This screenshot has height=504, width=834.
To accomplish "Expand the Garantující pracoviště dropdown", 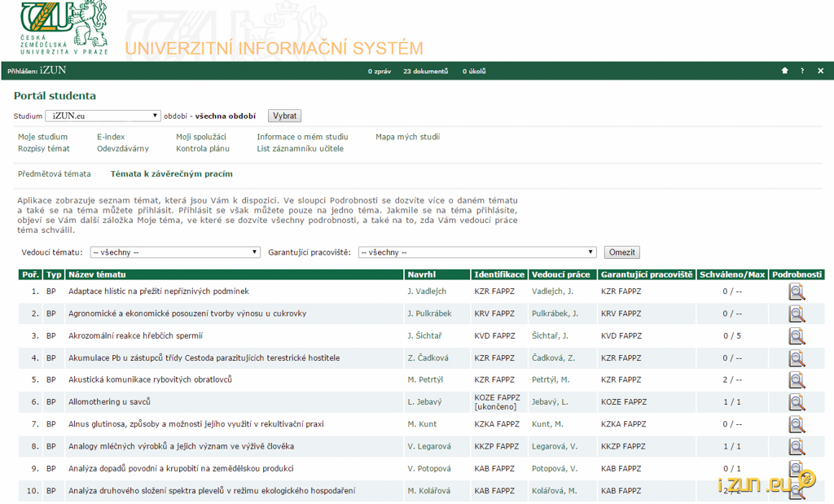I will [x=477, y=252].
